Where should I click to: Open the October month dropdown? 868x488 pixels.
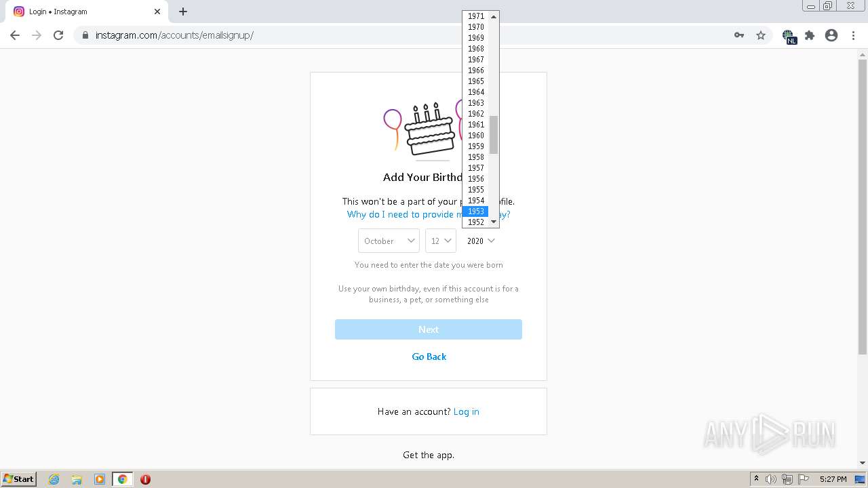(x=389, y=241)
